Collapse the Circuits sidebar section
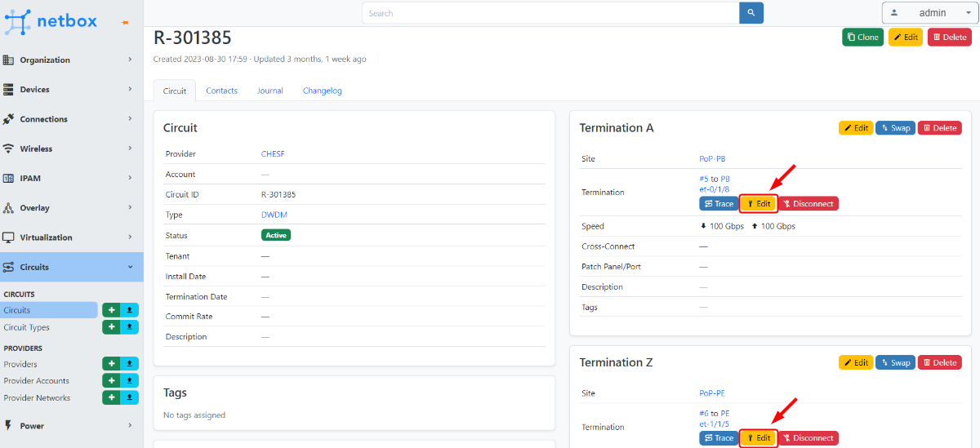This screenshot has height=448, width=980. tap(71, 267)
